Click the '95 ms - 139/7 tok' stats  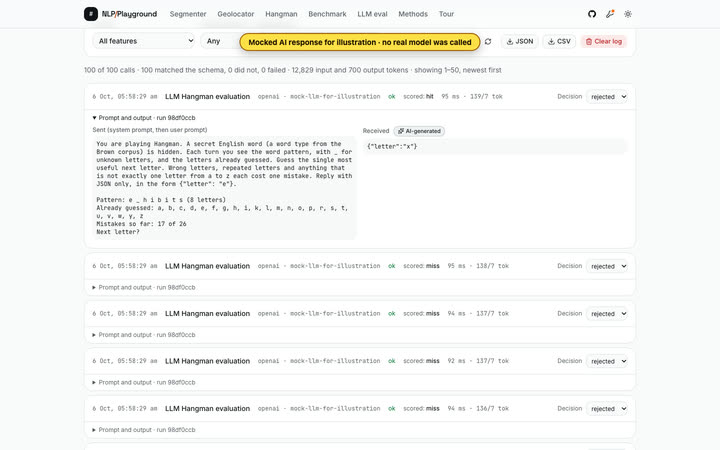pyautogui.click(x=472, y=96)
